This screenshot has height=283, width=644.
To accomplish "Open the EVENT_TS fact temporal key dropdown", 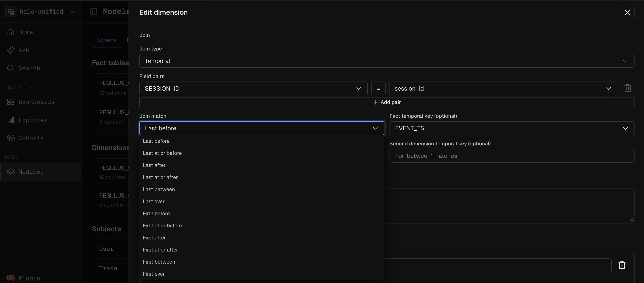I will point(512,128).
